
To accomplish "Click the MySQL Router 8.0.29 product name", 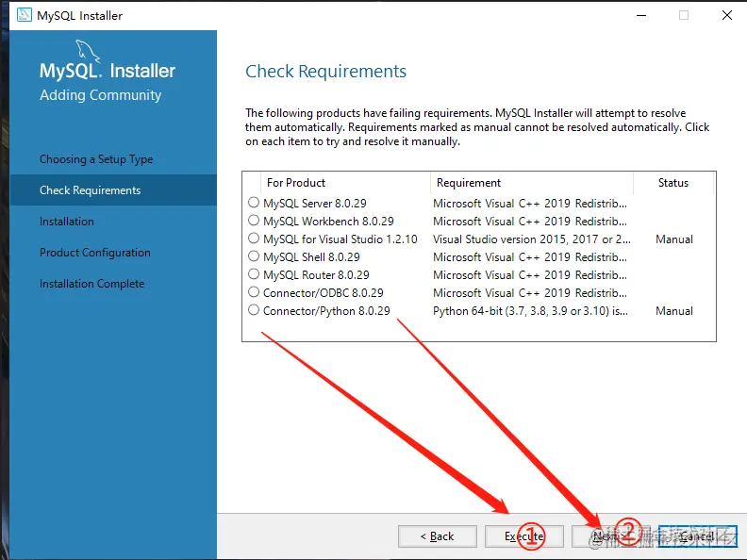I will (316, 275).
